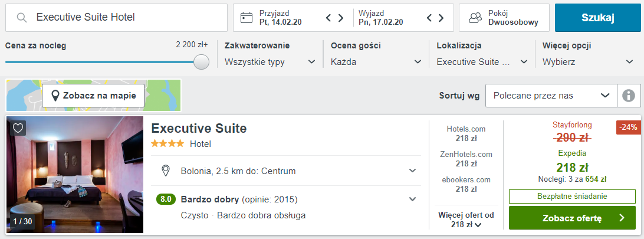
Task: Open Więcej opcji dropdown
Action: 588,61
